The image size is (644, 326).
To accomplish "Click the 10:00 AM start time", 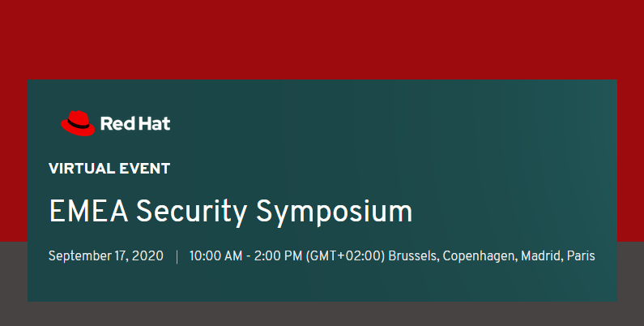I will 215,256.
